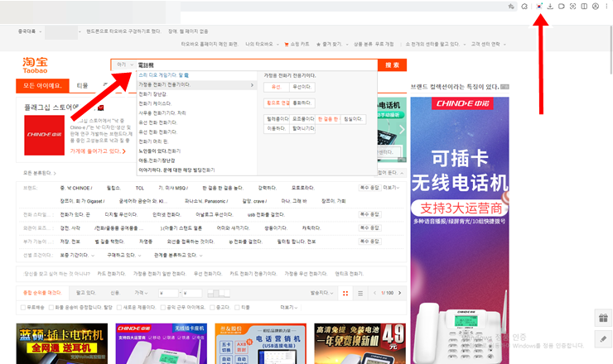The height and width of the screenshot is (364, 613).
Task: Click the TCL brand link
Action: (x=139, y=189)
